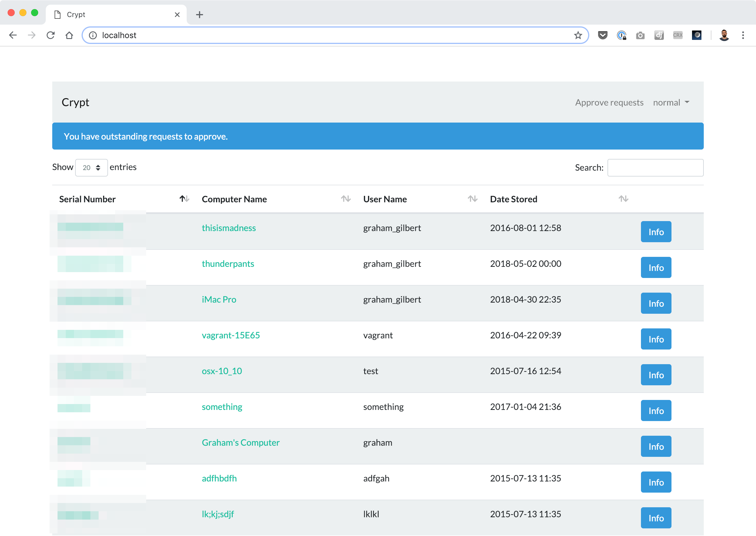The height and width of the screenshot is (536, 756).
Task: Sort by User Name column arrows
Action: click(472, 199)
